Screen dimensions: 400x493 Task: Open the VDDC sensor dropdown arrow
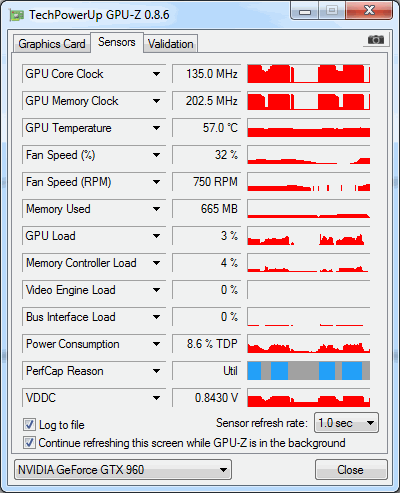[156, 398]
